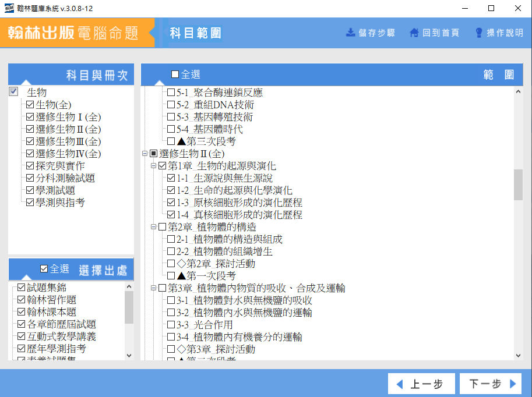Click the 回到首頁 home icon

[414, 33]
